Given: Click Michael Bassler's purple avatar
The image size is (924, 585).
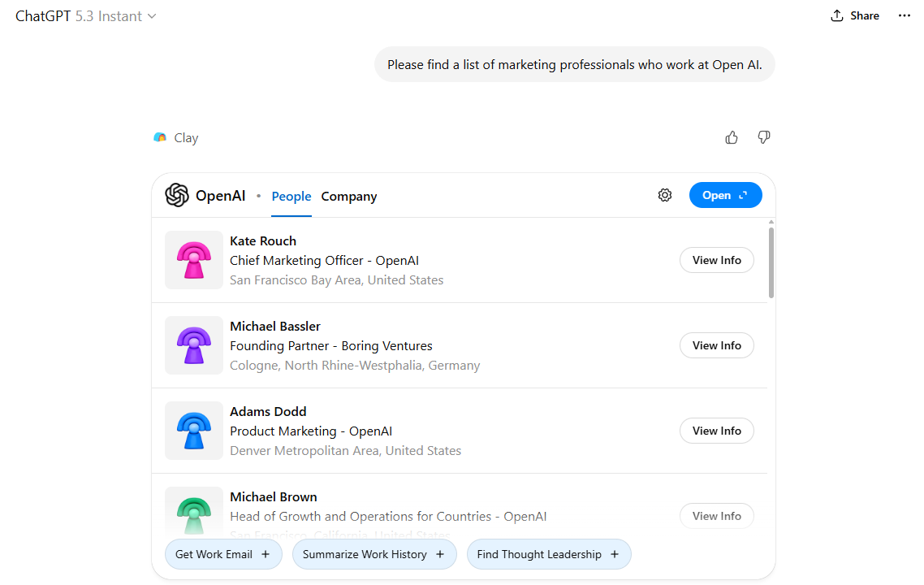Looking at the screenshot, I should click(x=194, y=345).
